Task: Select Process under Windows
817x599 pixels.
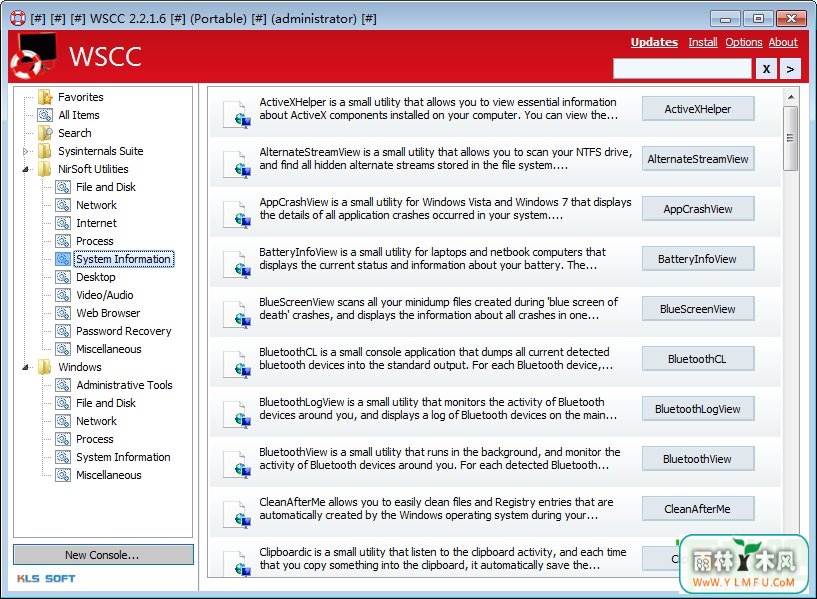Action: point(95,439)
